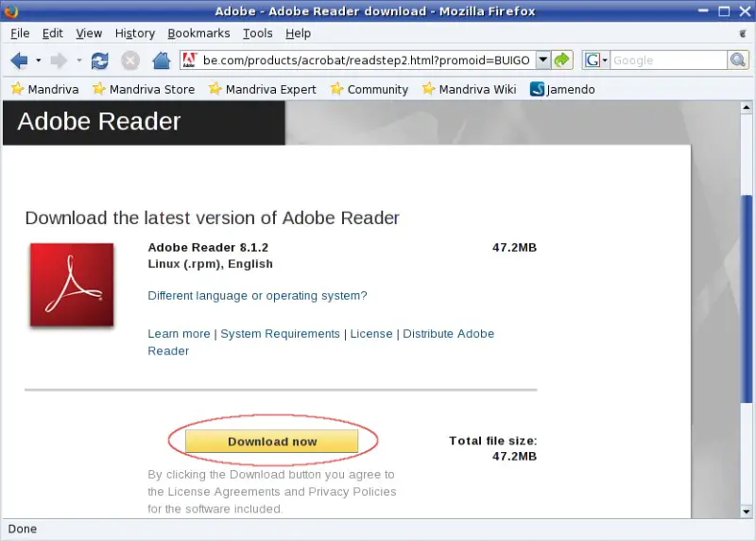
Task: Click the Back navigation arrow
Action: (x=19, y=61)
